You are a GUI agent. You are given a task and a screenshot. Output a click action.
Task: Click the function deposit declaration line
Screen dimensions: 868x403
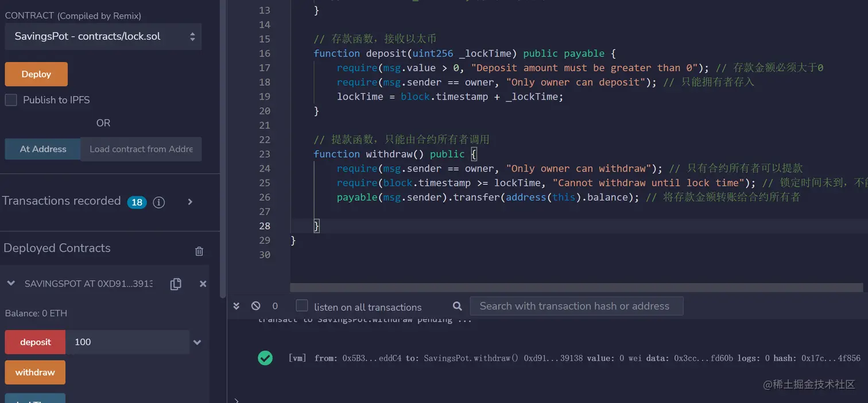point(464,53)
